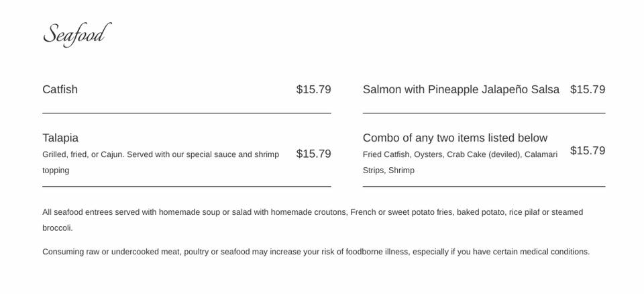Click the divider line below Salmon item

pyautogui.click(x=484, y=113)
